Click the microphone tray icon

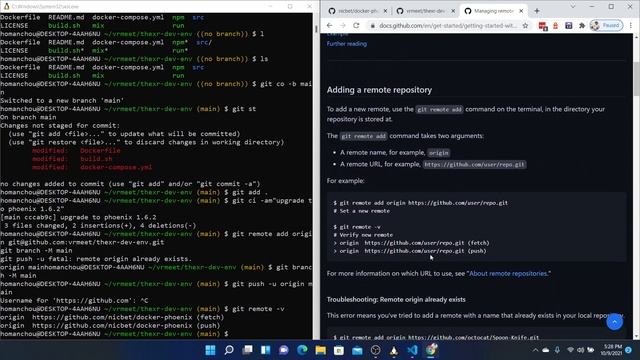coord(557,350)
